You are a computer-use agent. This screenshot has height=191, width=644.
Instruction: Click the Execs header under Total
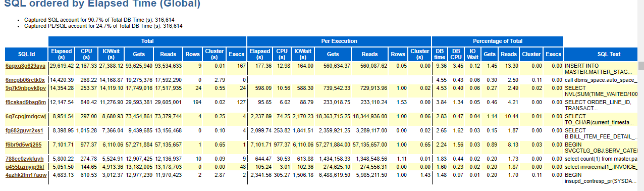[237, 54]
